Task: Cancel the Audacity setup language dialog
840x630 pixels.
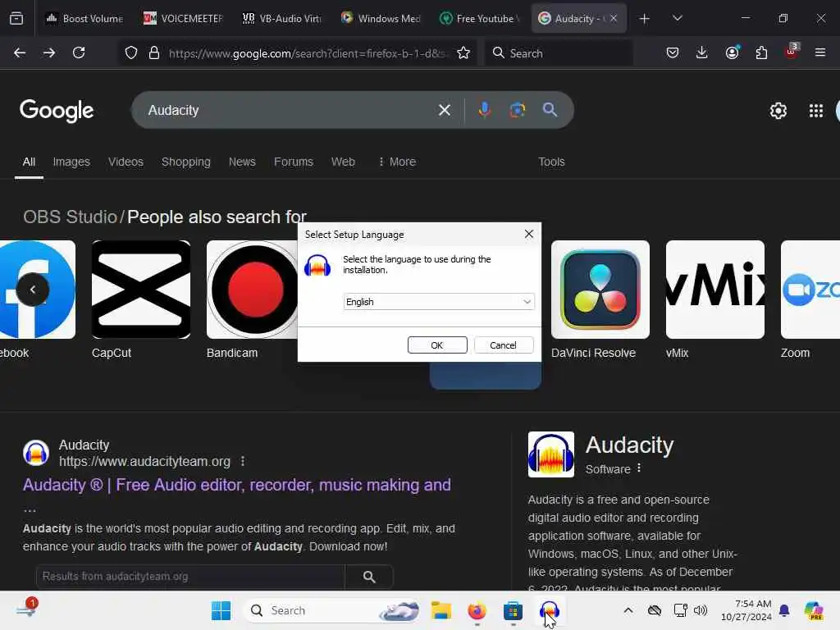Action: pos(503,345)
